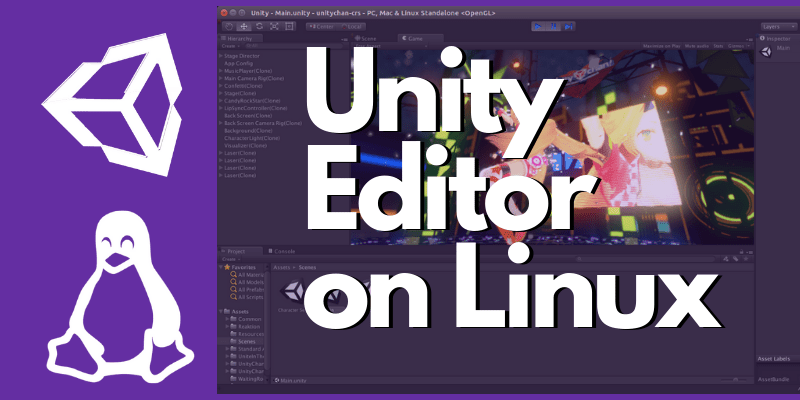Toggle the Center pivot mode button
Viewport: 800px width, 400px height.
(323, 27)
